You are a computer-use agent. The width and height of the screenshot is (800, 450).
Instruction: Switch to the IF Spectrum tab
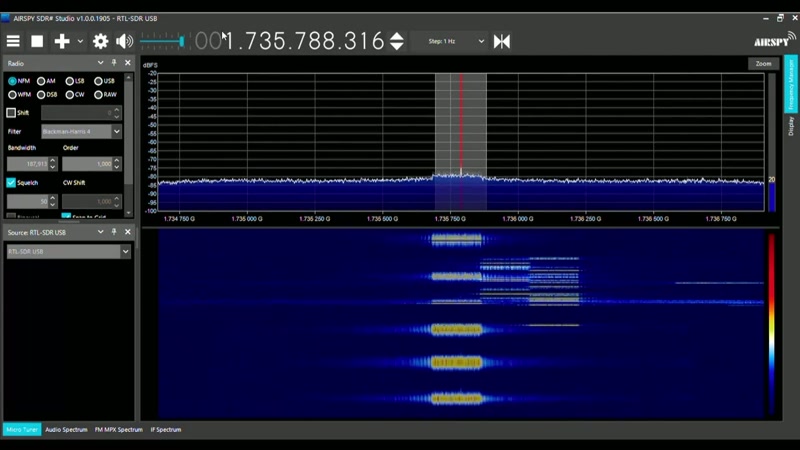[166, 430]
